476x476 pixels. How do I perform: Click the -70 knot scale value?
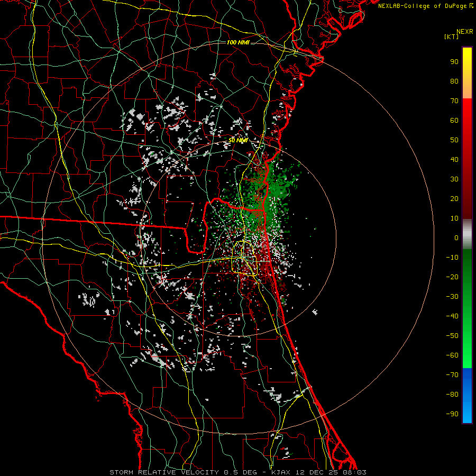(x=452, y=375)
